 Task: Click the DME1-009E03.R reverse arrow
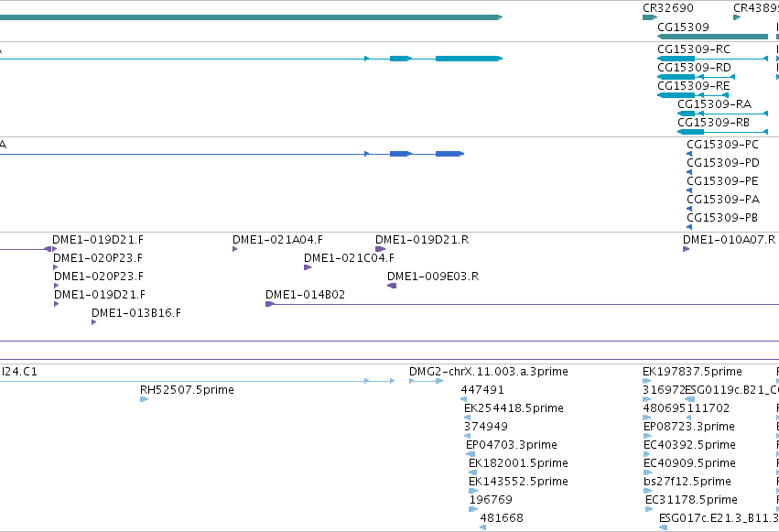[392, 286]
